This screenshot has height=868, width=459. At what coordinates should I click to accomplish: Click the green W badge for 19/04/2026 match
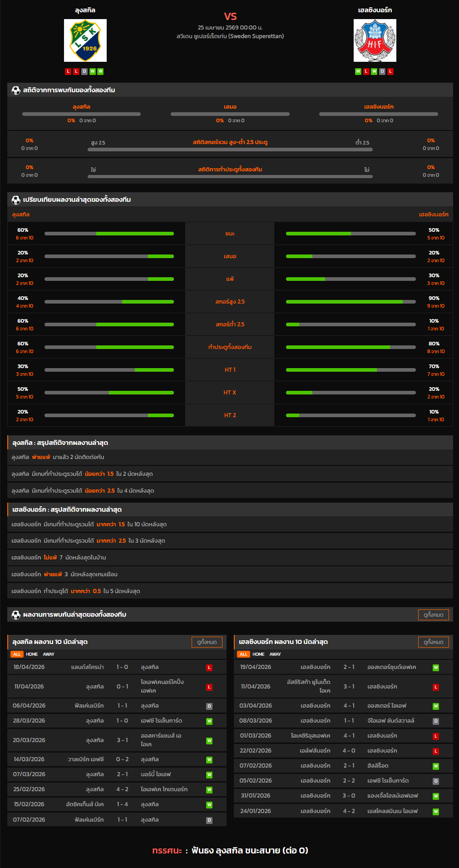(x=436, y=668)
